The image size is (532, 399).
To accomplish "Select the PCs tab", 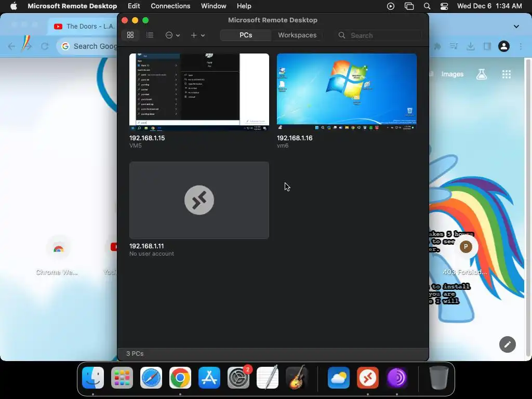I will coord(246,35).
